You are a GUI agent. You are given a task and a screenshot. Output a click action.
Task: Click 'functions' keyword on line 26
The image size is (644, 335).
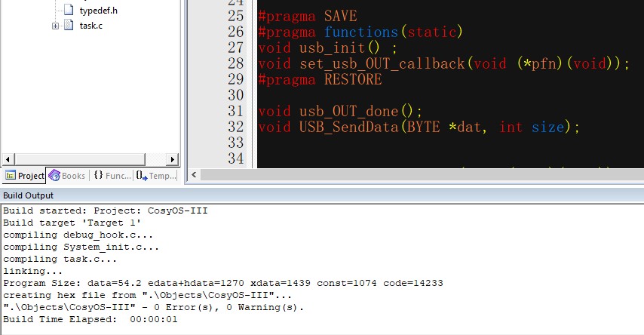point(361,32)
